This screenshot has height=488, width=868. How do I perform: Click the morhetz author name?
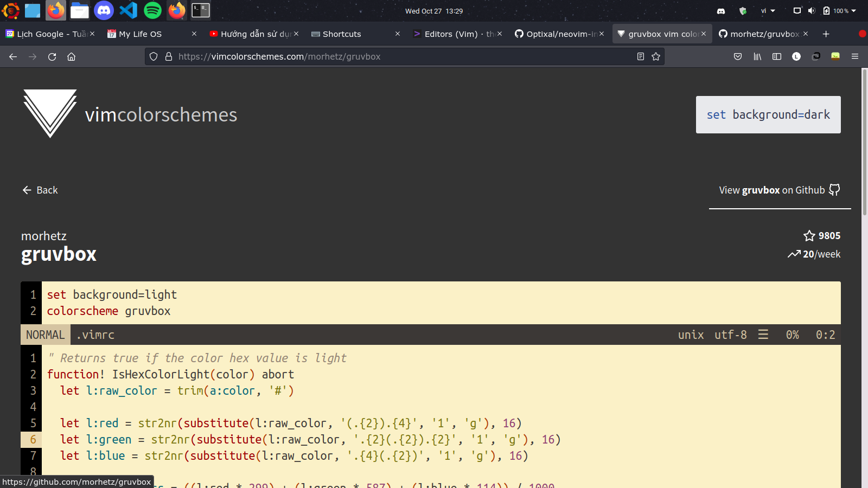tap(44, 236)
